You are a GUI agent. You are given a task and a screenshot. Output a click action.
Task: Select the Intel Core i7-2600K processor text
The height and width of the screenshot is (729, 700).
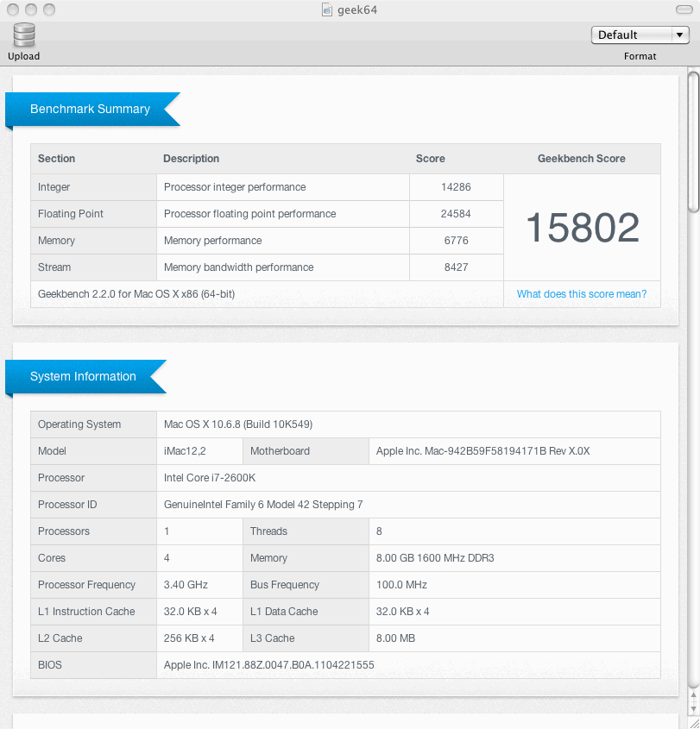(211, 478)
